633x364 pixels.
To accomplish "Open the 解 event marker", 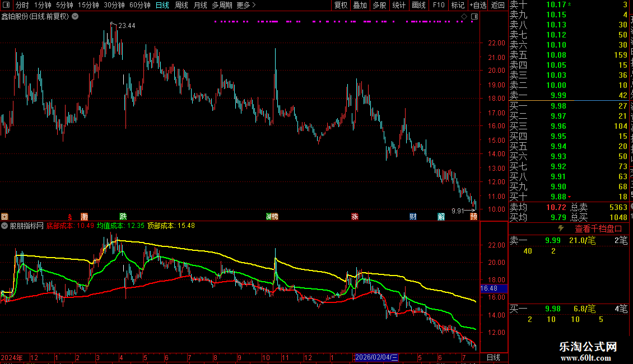I will coord(441,217).
